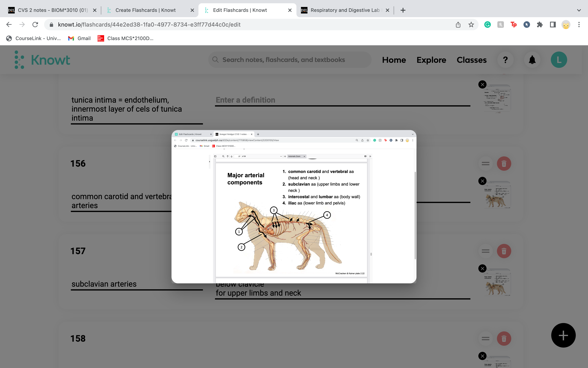The image size is (588, 368).
Task: Open the Grammarly extension icon
Action: coord(487,25)
